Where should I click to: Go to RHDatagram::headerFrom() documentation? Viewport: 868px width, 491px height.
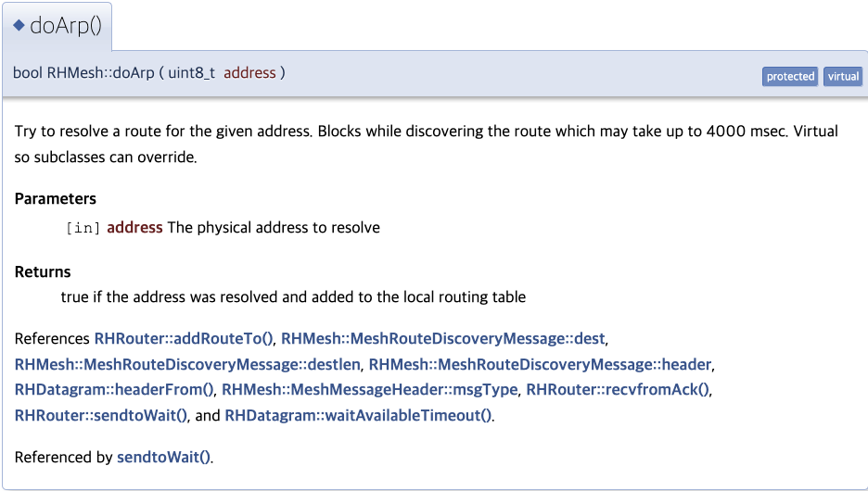(x=114, y=389)
